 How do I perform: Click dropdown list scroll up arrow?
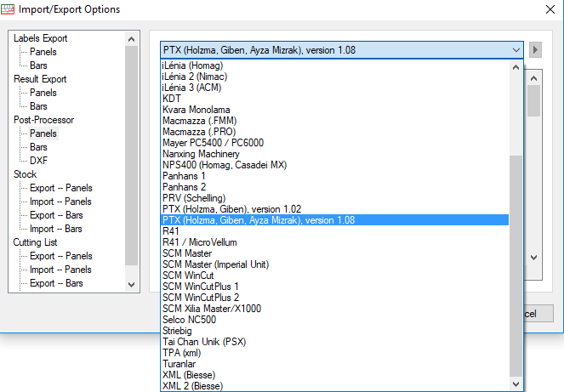point(516,67)
